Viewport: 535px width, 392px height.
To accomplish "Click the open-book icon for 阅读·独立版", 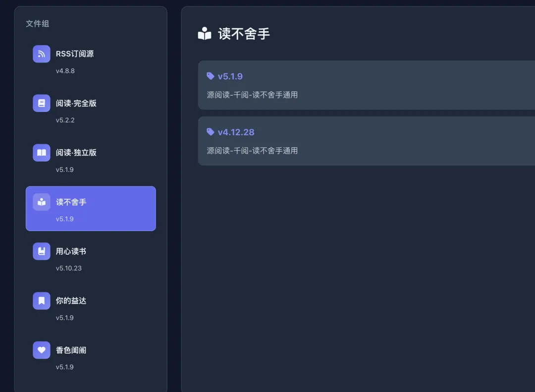I will pyautogui.click(x=42, y=153).
